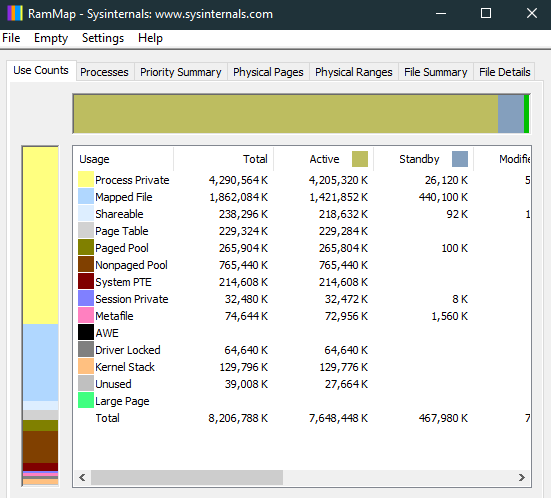This screenshot has height=498, width=551.
Task: Click the pale Shareable color swatch
Action: 86,213
